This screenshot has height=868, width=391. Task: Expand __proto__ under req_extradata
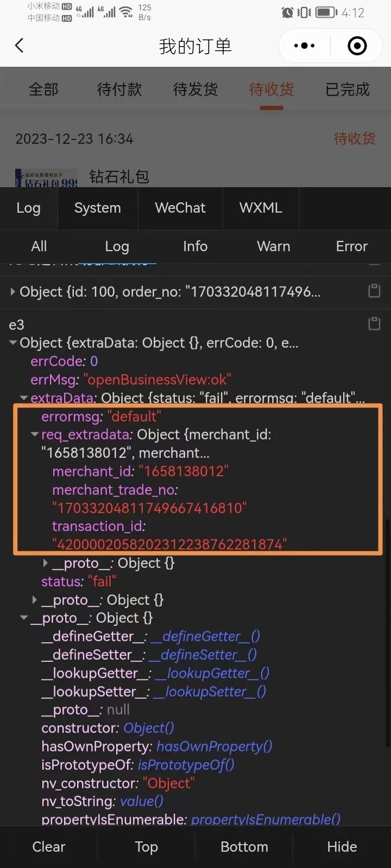(46, 563)
